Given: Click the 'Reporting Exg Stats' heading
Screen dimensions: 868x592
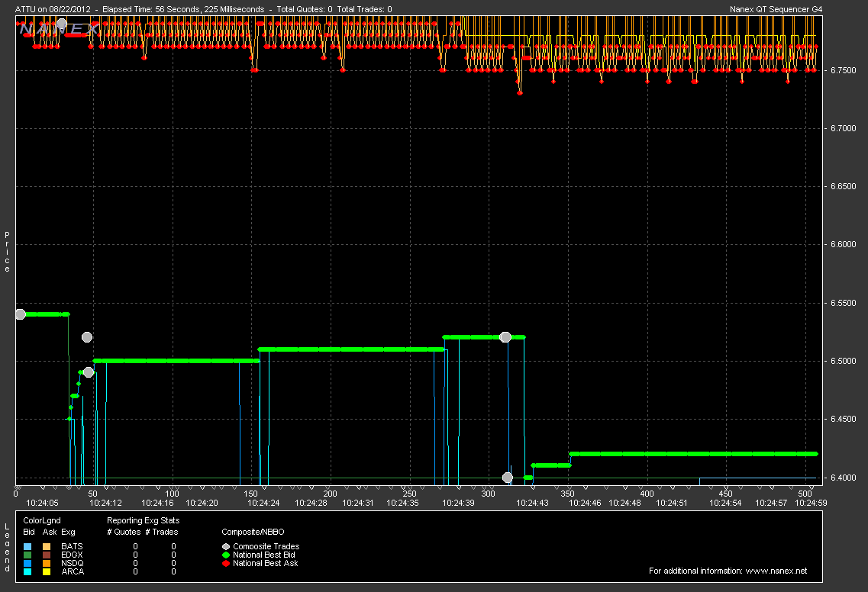Looking at the screenshot, I should [144, 520].
